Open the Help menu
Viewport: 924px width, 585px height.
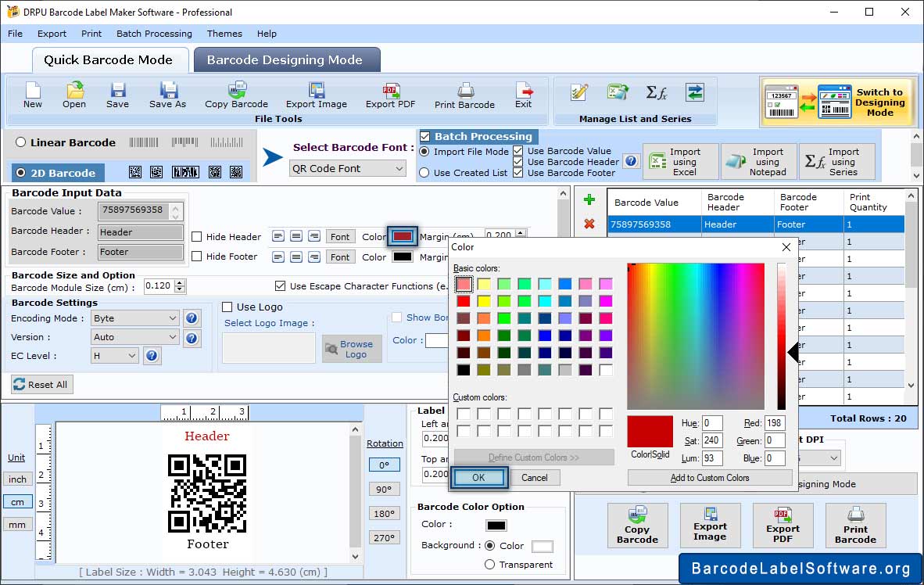point(267,34)
